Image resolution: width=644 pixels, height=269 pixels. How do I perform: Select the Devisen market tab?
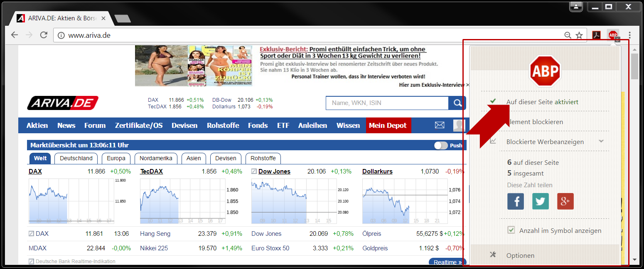click(x=226, y=158)
